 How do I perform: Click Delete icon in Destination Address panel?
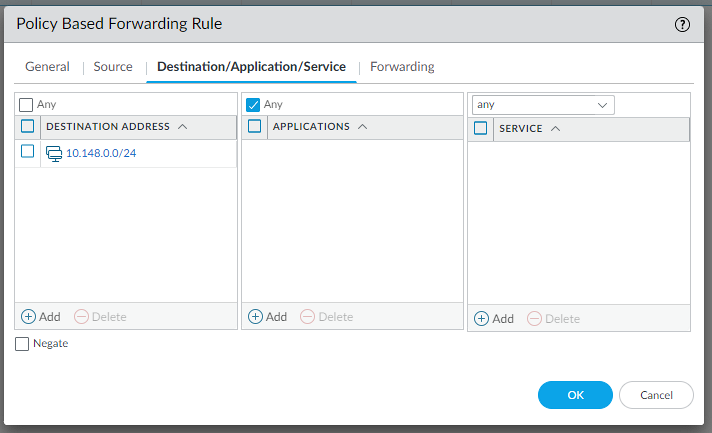83,316
